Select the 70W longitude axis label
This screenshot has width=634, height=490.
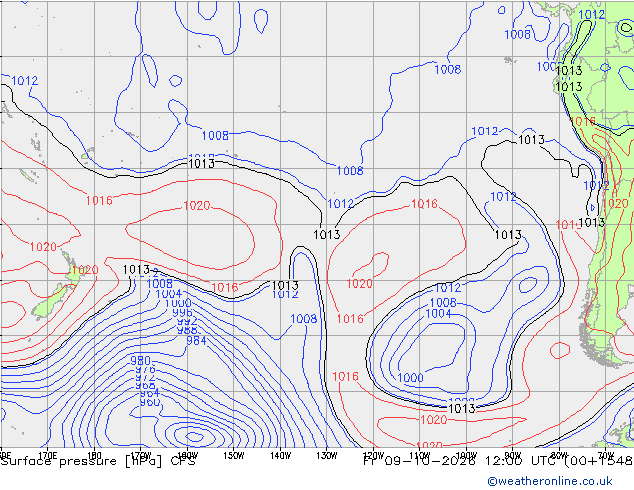click(606, 455)
